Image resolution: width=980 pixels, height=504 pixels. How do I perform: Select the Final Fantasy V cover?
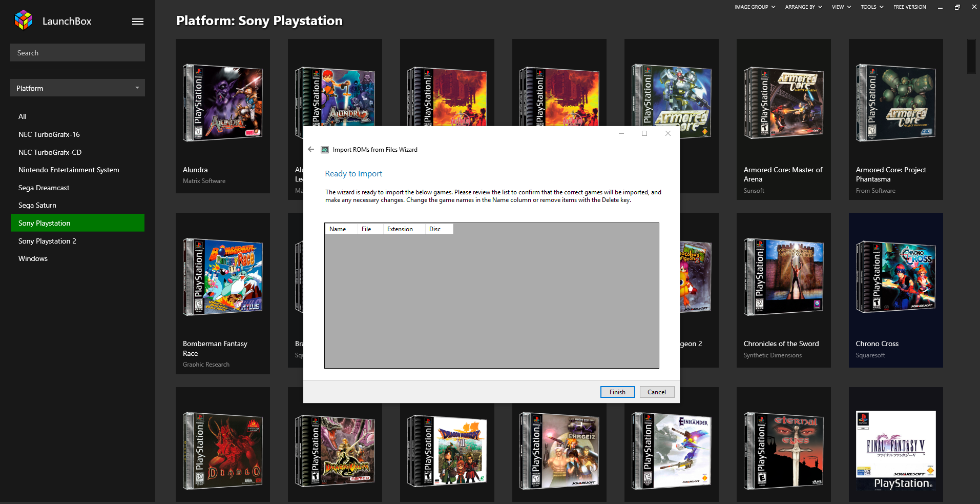coord(896,451)
